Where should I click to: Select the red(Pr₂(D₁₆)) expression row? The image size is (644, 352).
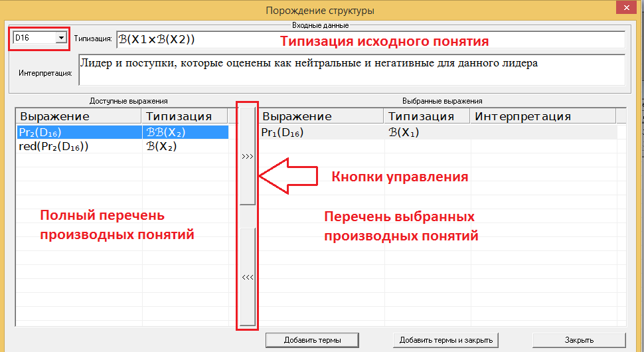[122, 147]
